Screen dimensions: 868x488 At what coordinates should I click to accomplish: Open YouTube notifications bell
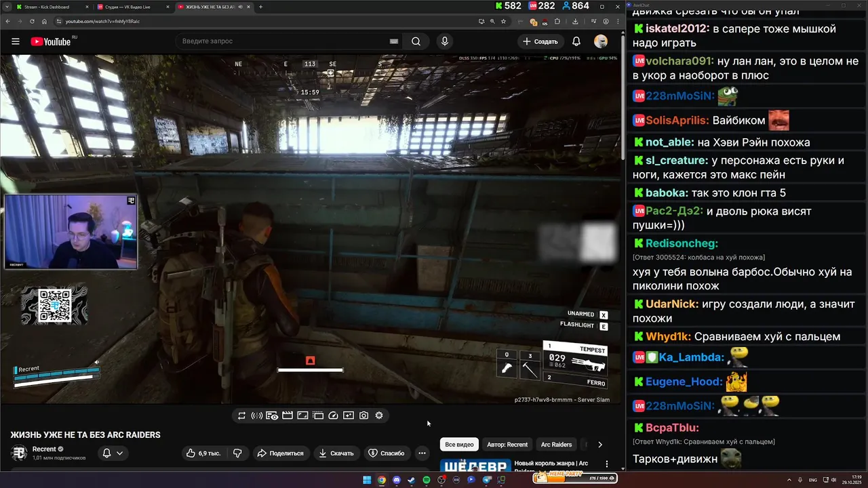576,41
